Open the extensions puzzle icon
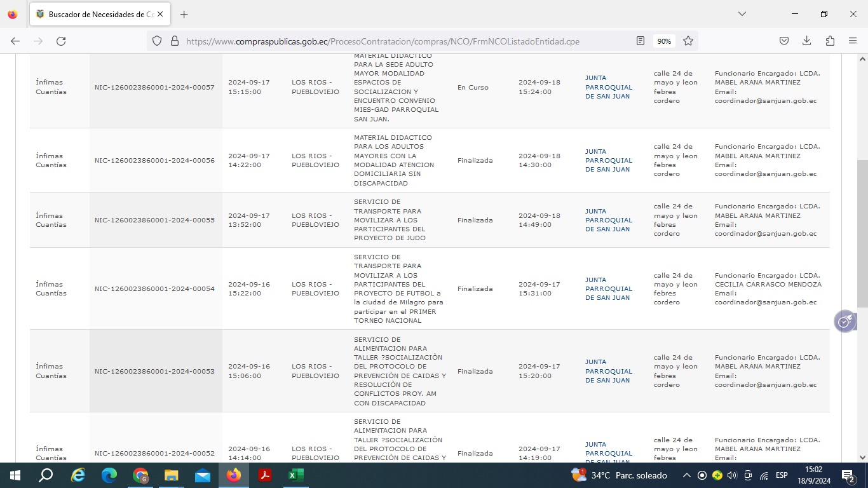The image size is (868, 488). point(830,41)
